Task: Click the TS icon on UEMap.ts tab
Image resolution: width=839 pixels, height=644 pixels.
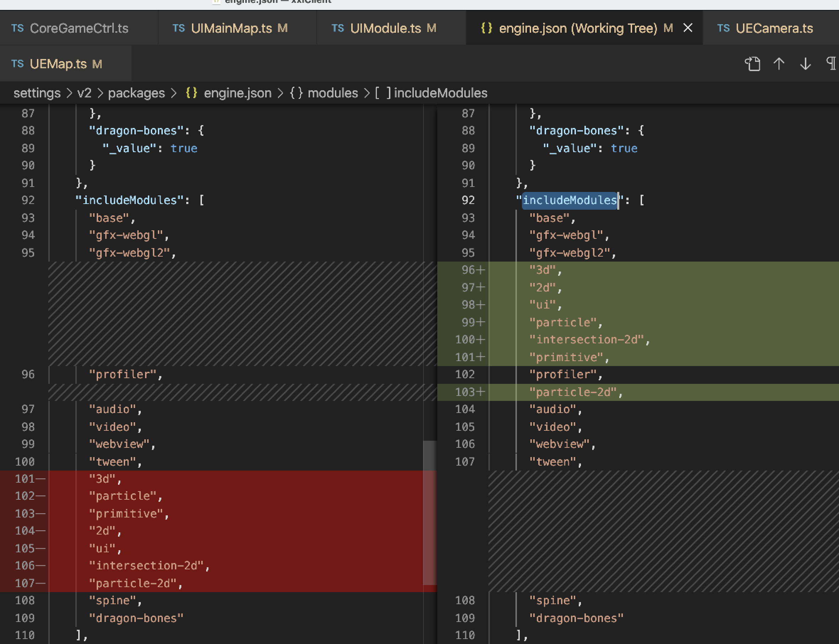Action: click(17, 64)
